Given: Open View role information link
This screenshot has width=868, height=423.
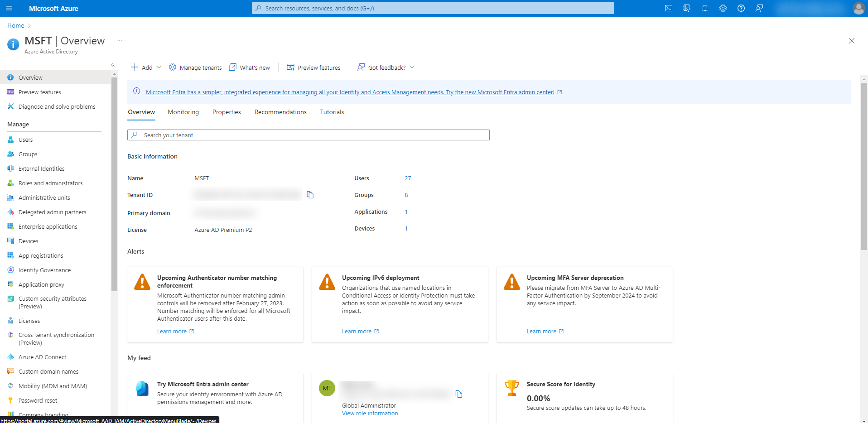Looking at the screenshot, I should point(370,413).
